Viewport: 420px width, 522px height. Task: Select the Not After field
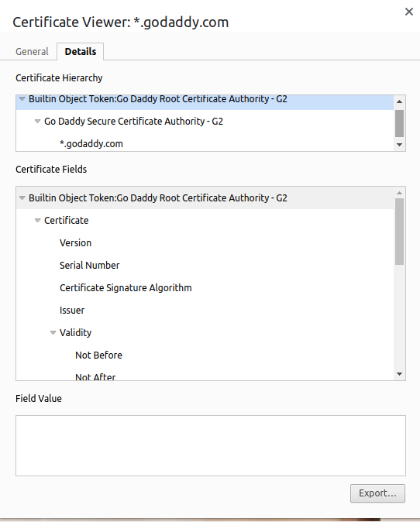tap(95, 377)
